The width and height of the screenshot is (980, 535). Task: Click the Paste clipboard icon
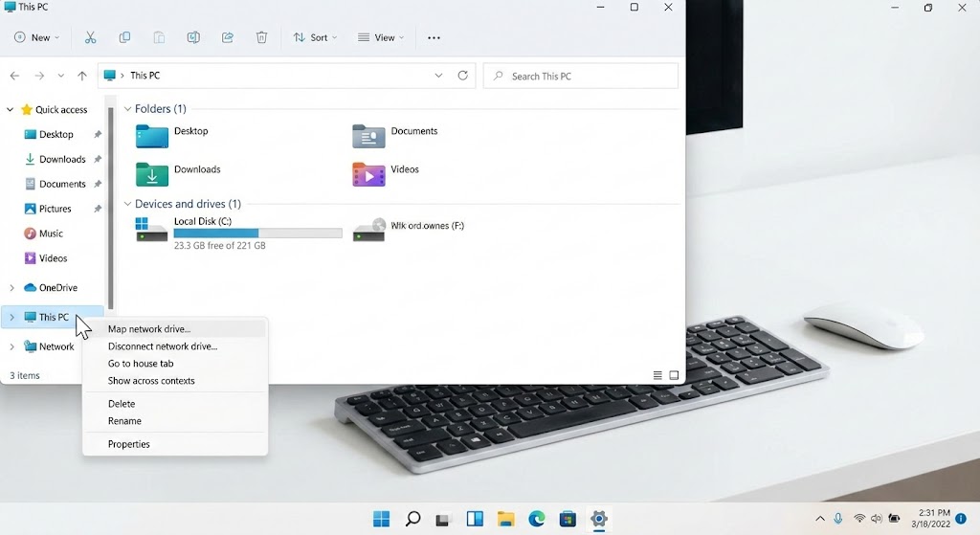(x=160, y=37)
